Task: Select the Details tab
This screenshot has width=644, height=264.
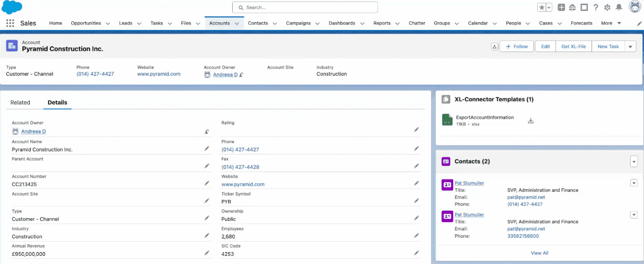Action: point(58,103)
